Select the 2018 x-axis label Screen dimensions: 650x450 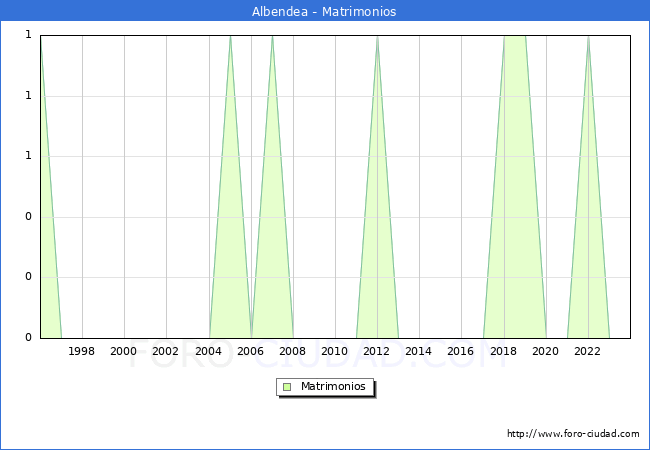[x=503, y=351]
